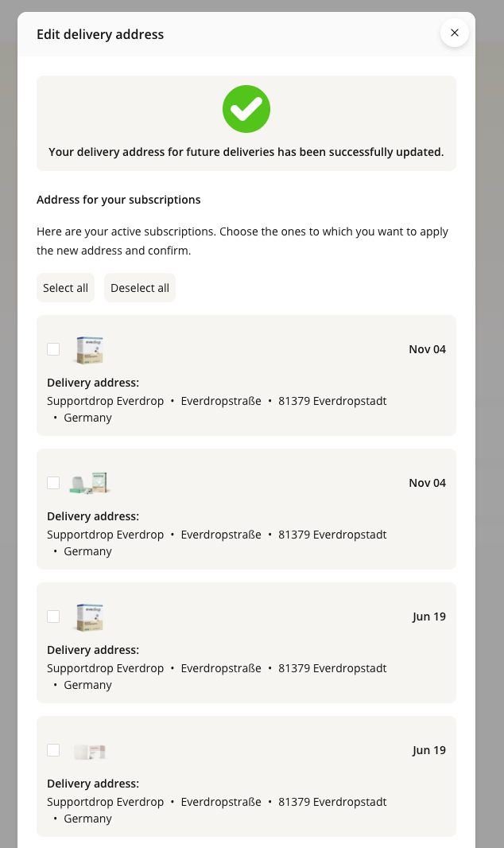Enable the first Jun 19 subscription checkbox
Viewport: 504px width, 848px height.
click(53, 617)
